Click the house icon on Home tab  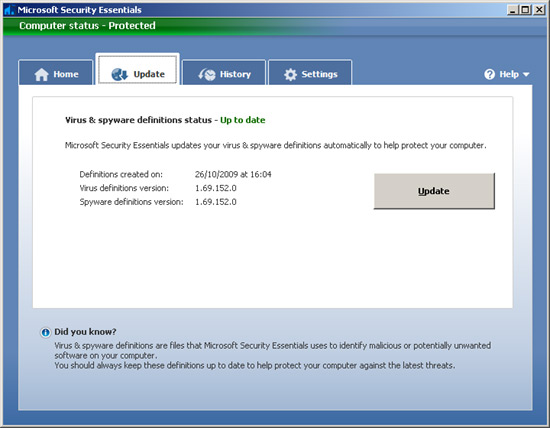pos(41,74)
